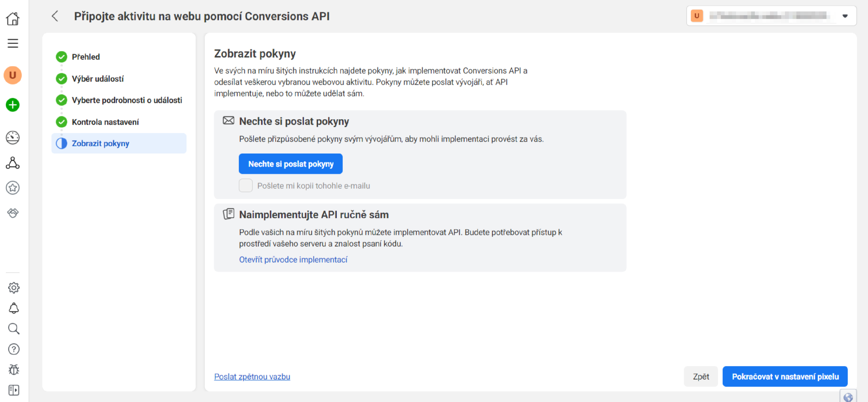Expand the hamburger menu in sidebar
This screenshot has height=402, width=868.
tap(13, 43)
